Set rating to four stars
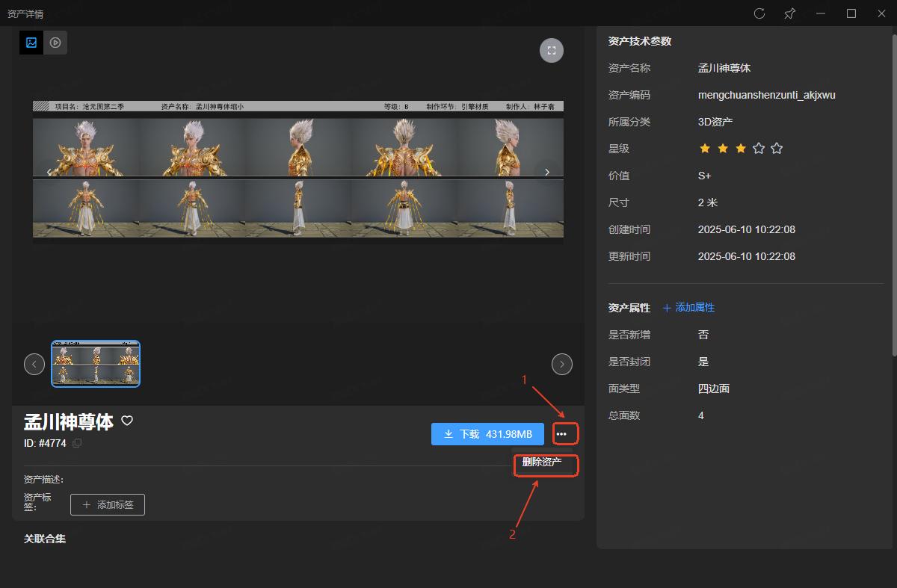Viewport: 897px width, 588px height. [x=759, y=149]
